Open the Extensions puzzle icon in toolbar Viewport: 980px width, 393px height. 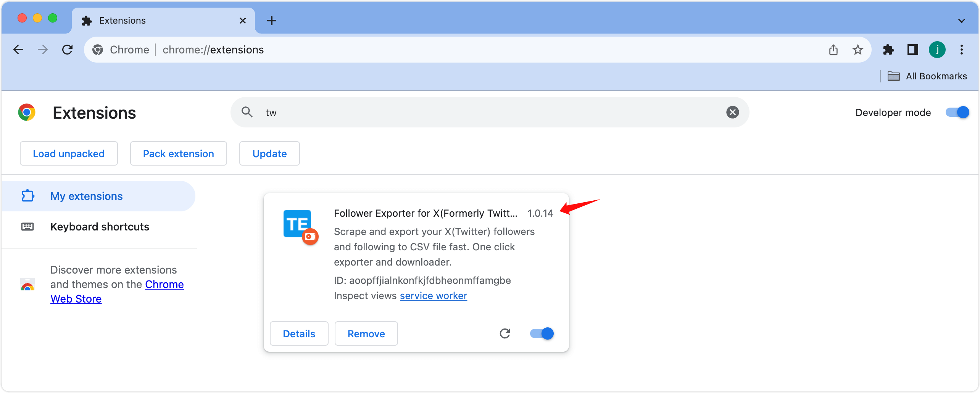pyautogui.click(x=888, y=50)
